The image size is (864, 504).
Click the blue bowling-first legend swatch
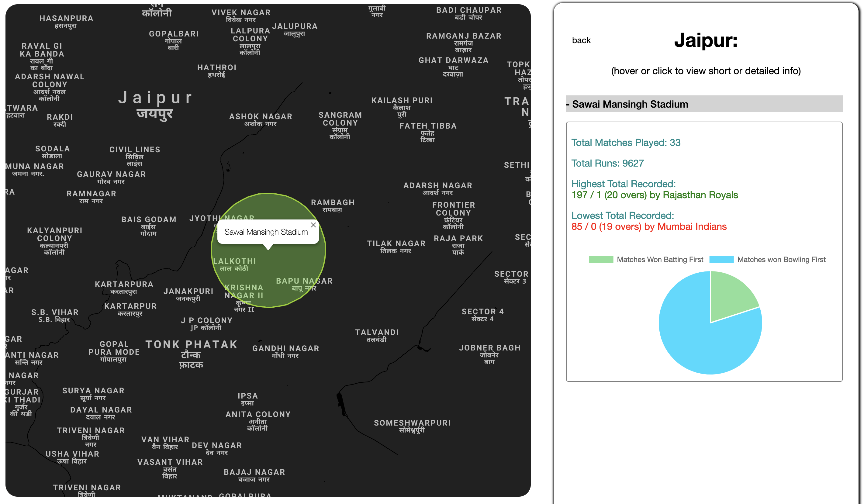(721, 260)
